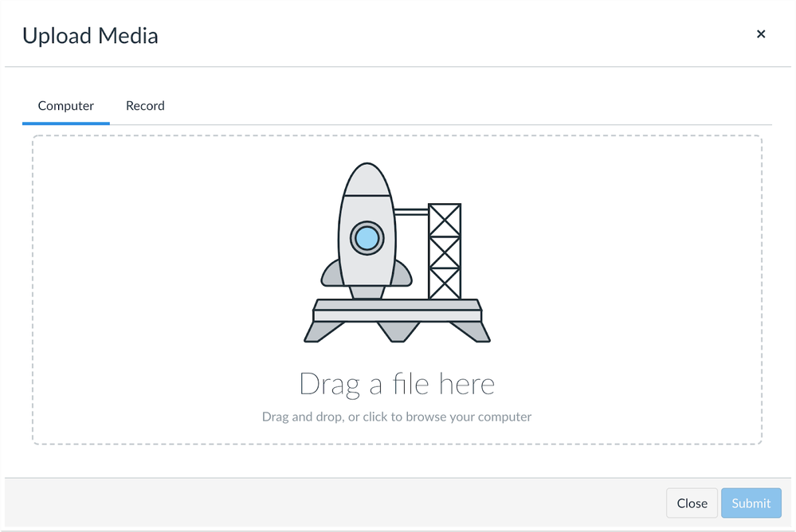
Task: Close the Upload Media dialog with X
Action: point(760,34)
